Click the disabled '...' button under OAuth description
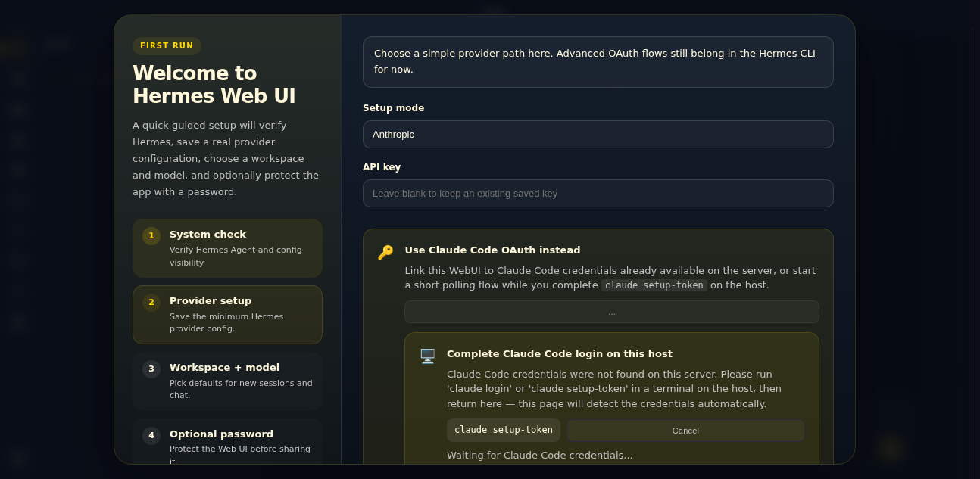The image size is (980, 479). point(611,312)
